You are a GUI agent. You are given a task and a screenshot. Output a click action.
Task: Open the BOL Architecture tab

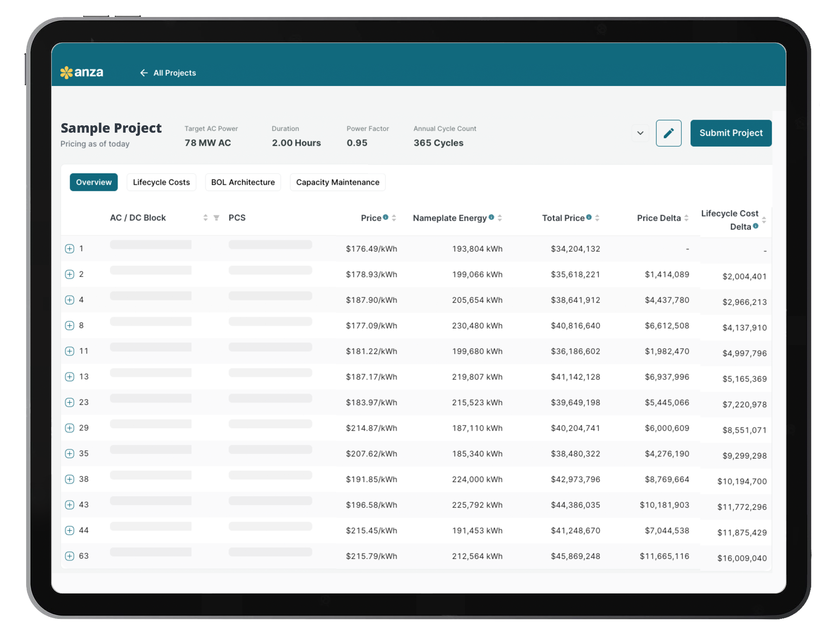[243, 182]
